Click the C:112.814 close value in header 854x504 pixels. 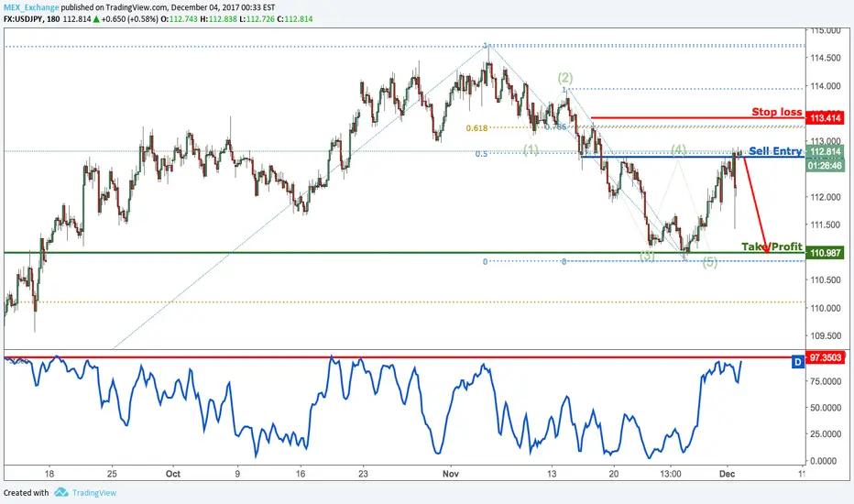(x=295, y=19)
